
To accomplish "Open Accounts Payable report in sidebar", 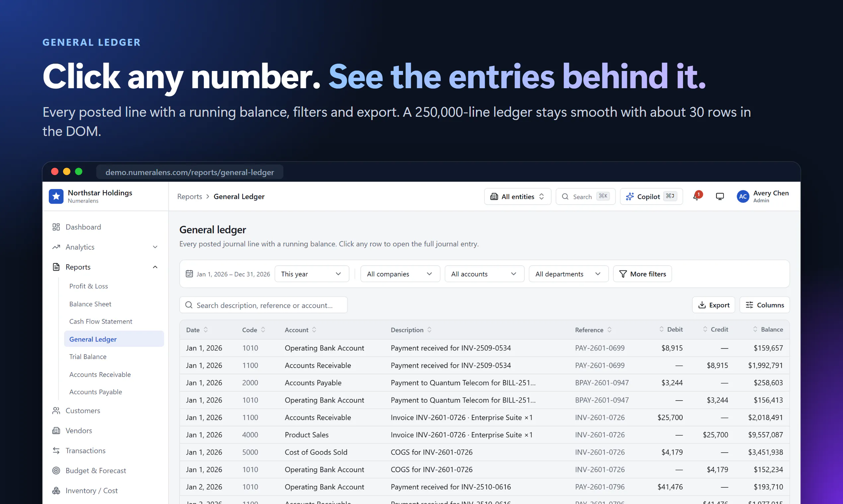I will coord(96,392).
